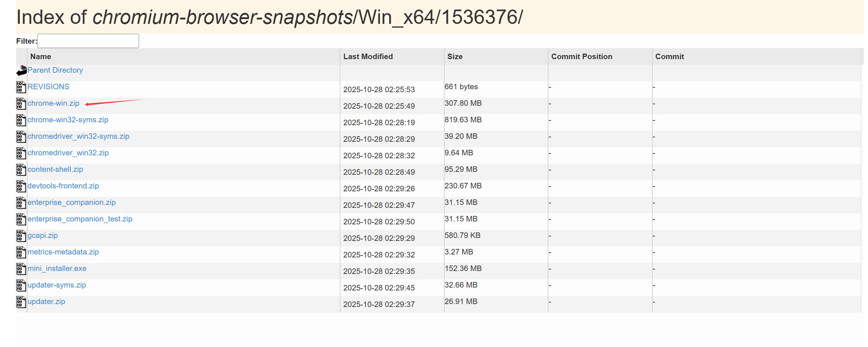Open enterprise_companion_test.zip link

tap(80, 219)
